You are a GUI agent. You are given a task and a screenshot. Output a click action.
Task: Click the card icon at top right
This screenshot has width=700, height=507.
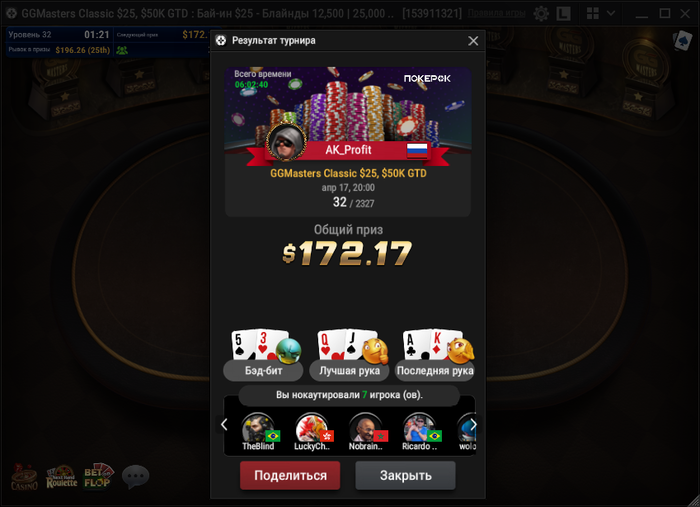coord(683,41)
